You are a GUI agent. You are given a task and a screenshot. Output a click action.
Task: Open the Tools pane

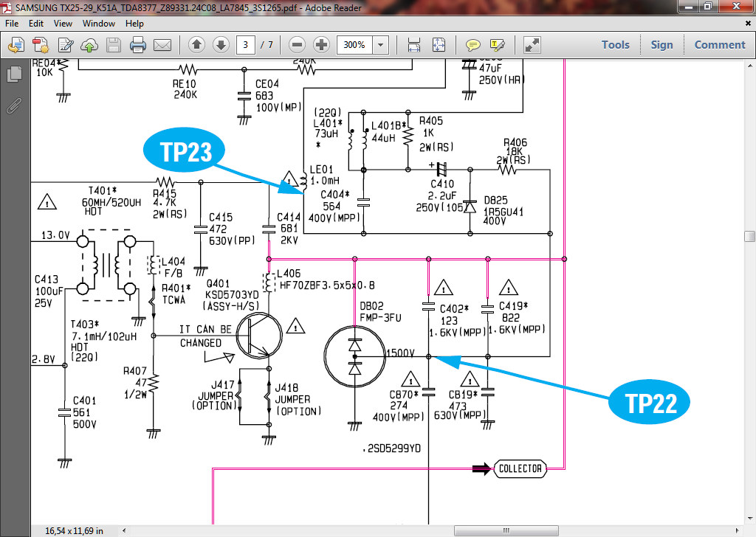point(615,45)
